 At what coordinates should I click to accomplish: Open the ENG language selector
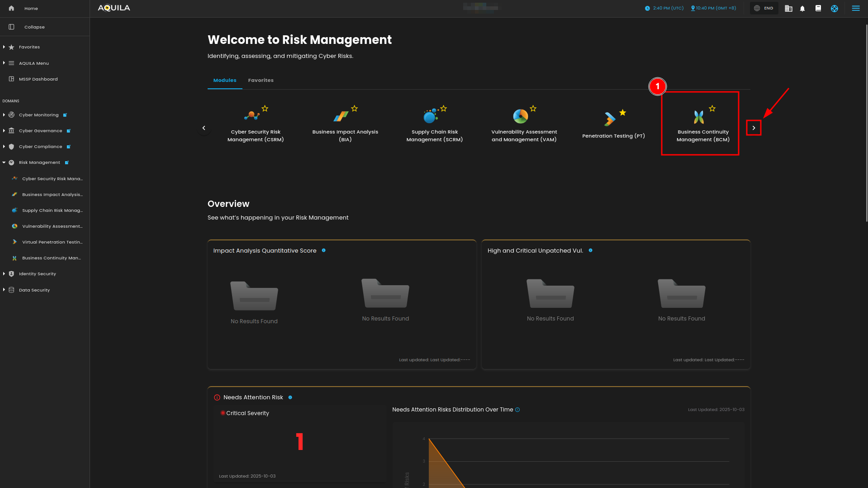pos(764,8)
